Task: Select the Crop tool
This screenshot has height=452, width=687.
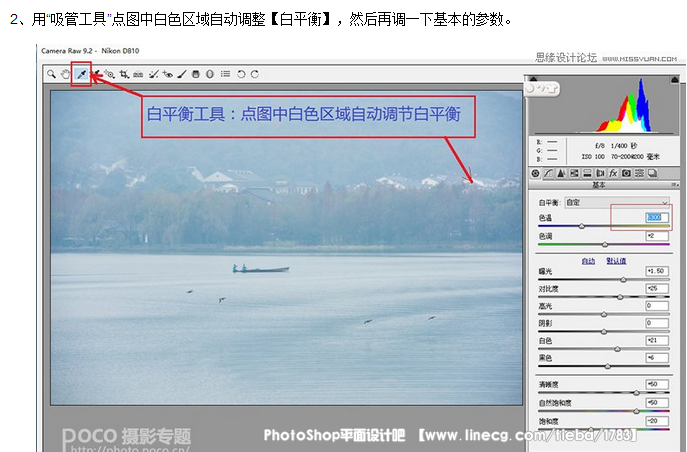Action: tap(124, 74)
